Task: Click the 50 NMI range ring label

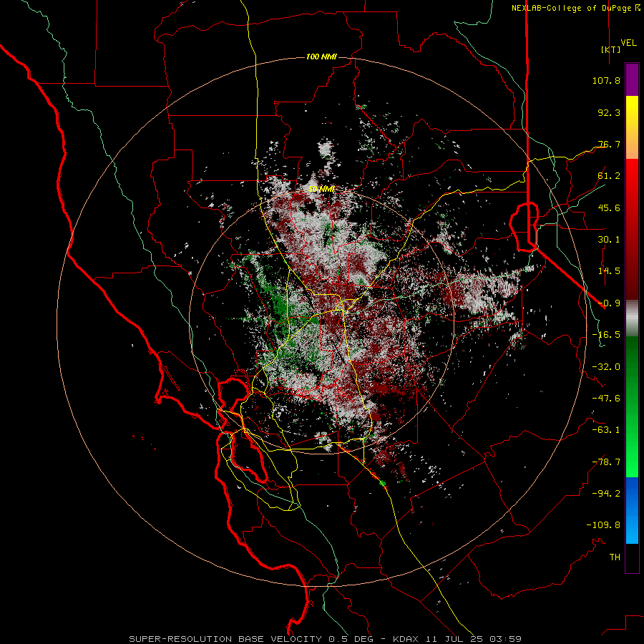Action: point(321,189)
